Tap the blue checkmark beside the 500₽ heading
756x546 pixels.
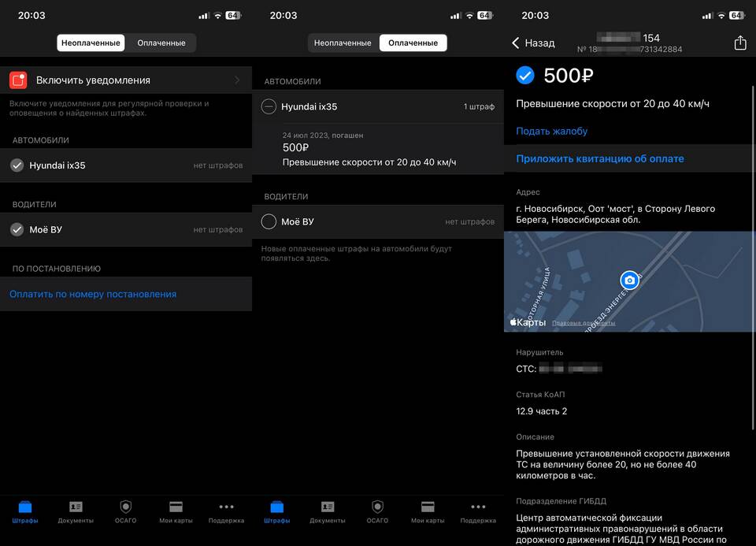525,76
